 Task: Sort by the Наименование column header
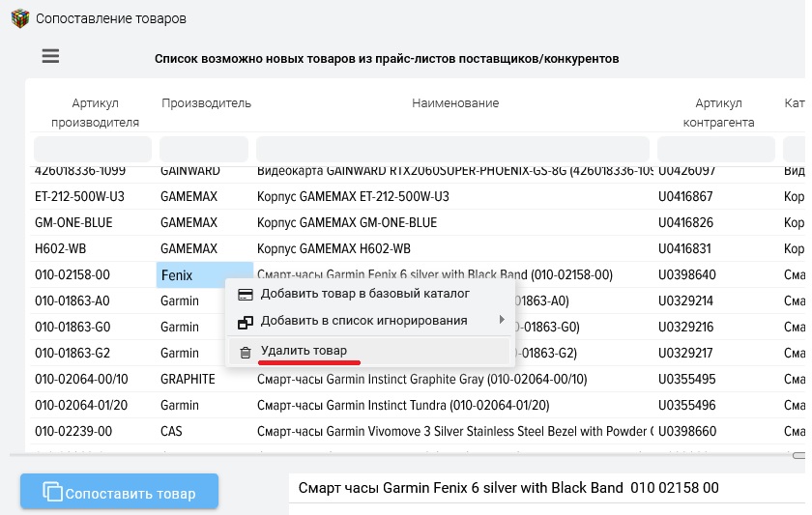[455, 103]
